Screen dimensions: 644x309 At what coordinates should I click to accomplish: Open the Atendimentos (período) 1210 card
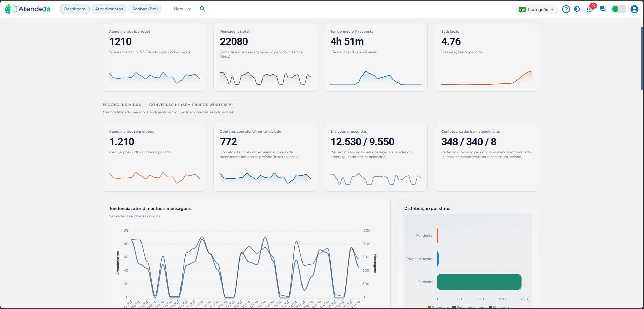154,57
